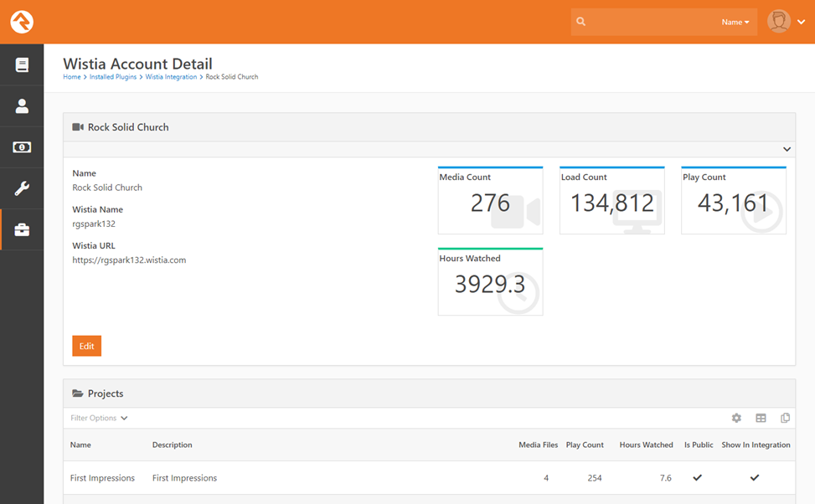Image resolution: width=815 pixels, height=504 pixels.
Task: Click the rgspark132 Wistia name value
Action: tap(94, 224)
